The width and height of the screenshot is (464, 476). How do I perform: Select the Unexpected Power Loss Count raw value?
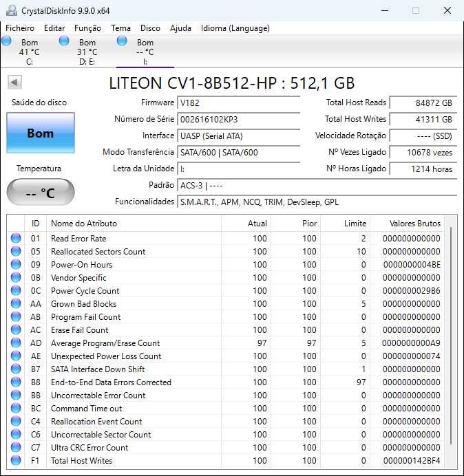[x=412, y=356]
